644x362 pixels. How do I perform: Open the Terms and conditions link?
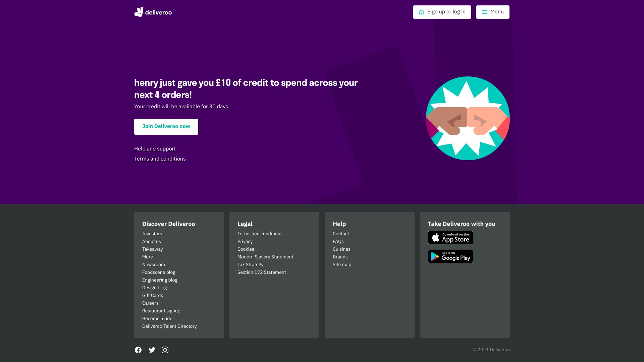(160, 159)
